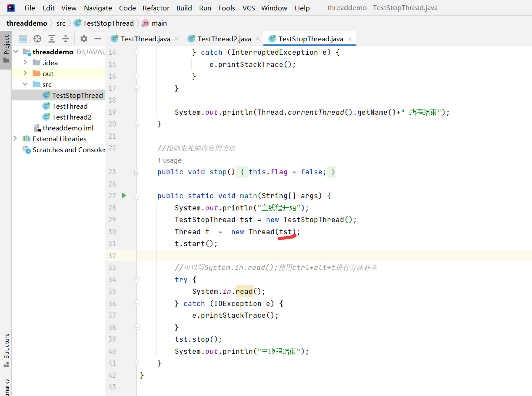The width and height of the screenshot is (532, 396).
Task: Open the Window menu
Action: coord(274,8)
